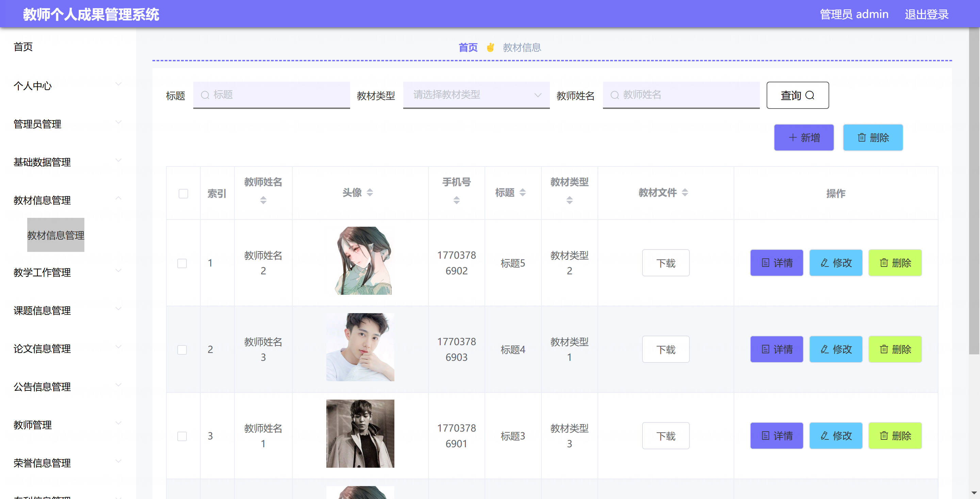Sort by 教材文件 column arrows
The width and height of the screenshot is (980, 499).
tap(685, 193)
